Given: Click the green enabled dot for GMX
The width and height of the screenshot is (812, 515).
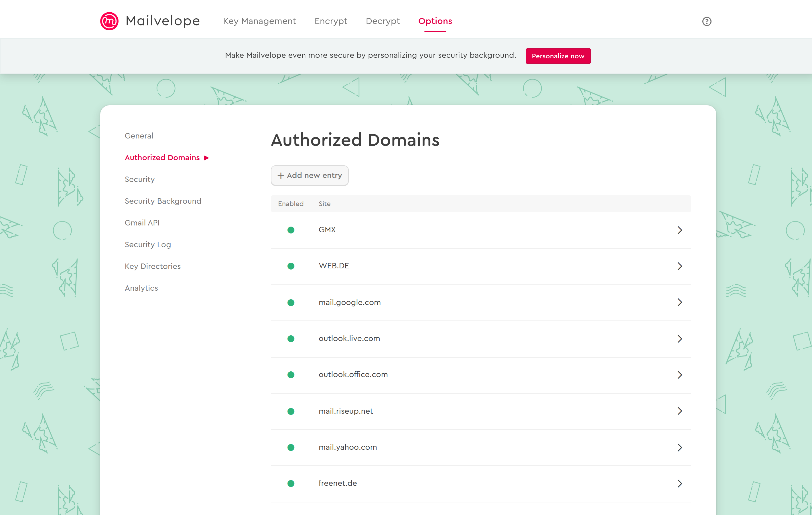Looking at the screenshot, I should pos(291,230).
